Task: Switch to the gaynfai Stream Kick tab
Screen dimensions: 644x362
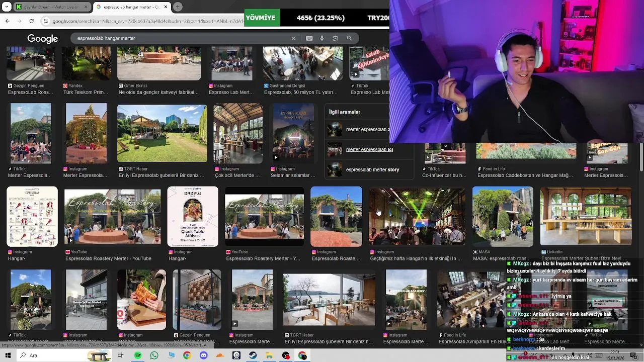Action: pos(52,7)
